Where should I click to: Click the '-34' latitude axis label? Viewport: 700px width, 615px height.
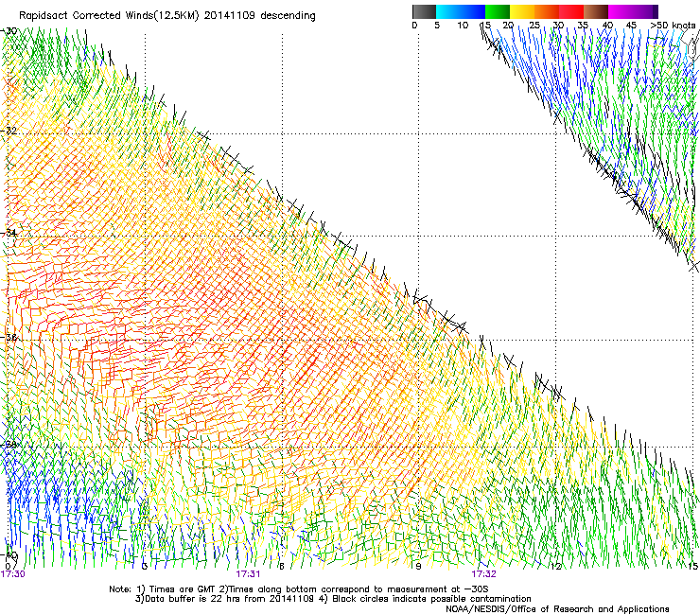pyautogui.click(x=9, y=234)
